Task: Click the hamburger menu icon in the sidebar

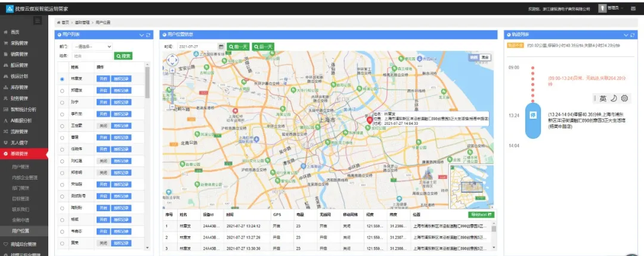Action: 38,21
